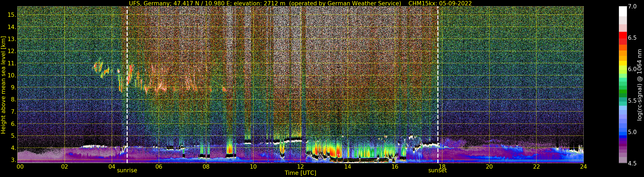The image size is (644, 177).
Task: Click the '6.0' colorbar tick label
Action: point(632,69)
